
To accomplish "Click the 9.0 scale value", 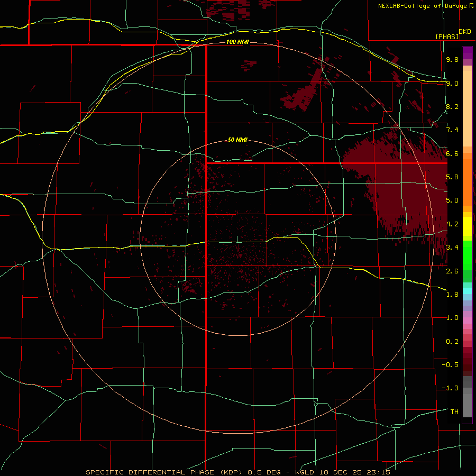I will [x=452, y=83].
